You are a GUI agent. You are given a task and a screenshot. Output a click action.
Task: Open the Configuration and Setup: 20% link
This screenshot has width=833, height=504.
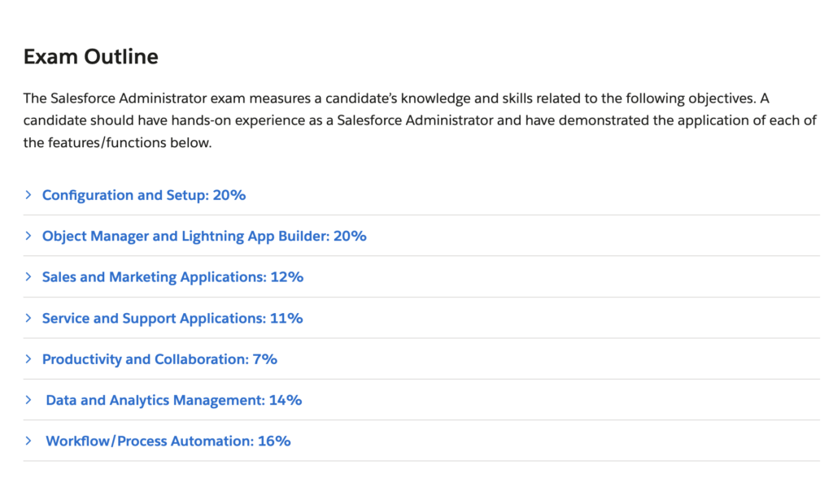[144, 195]
